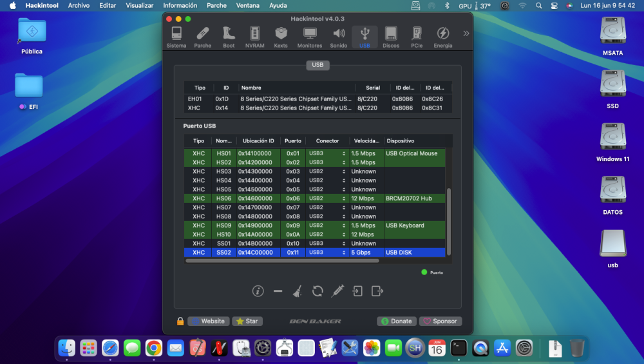Open the Website button
The image size is (644, 364).
pyautogui.click(x=209, y=321)
